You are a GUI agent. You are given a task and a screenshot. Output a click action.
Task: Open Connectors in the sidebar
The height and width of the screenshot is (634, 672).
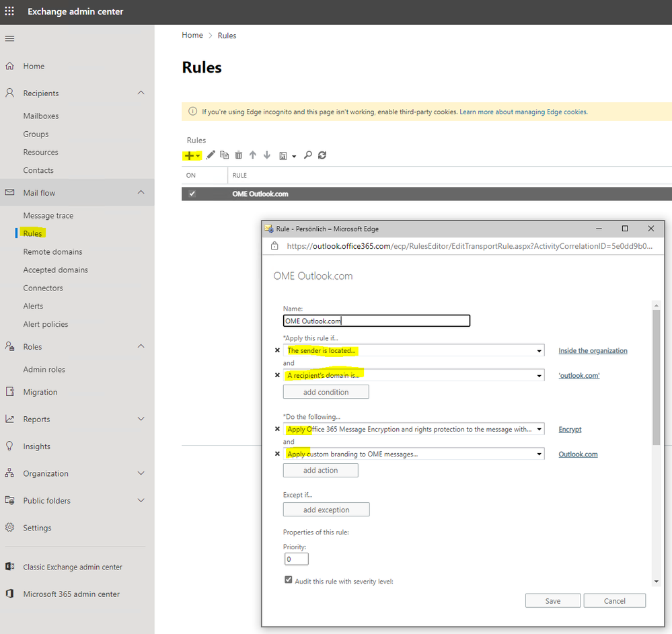(x=43, y=288)
